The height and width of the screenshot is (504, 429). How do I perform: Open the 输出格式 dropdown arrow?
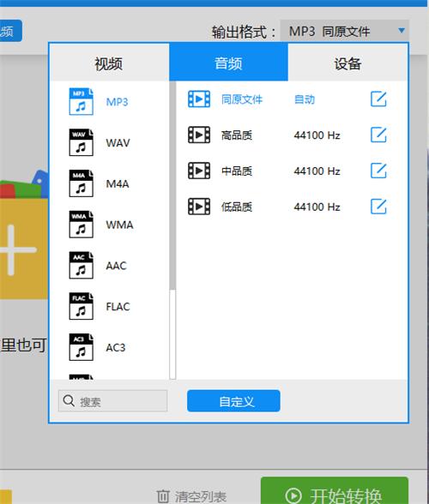pyautogui.click(x=402, y=31)
